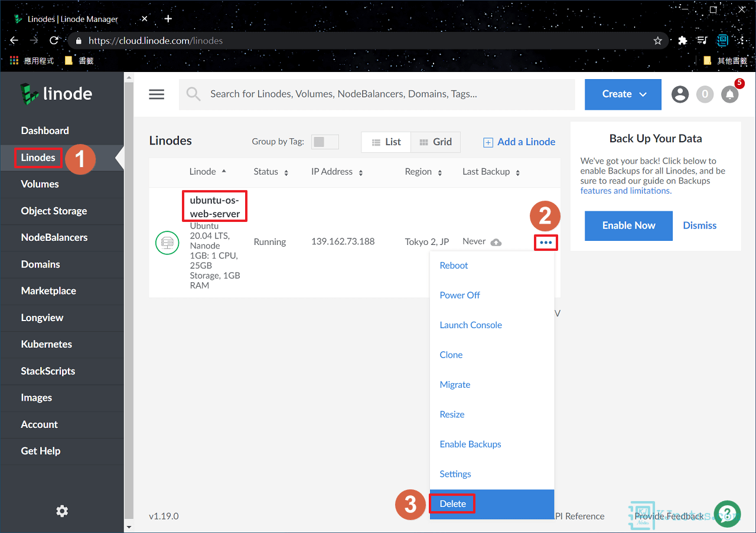756x533 pixels.
Task: Open Images in the sidebar
Action: (x=62, y=398)
